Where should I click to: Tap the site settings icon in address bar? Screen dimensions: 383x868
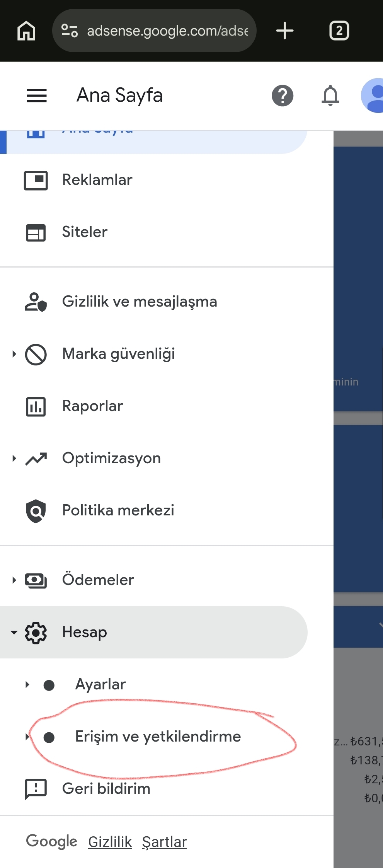click(70, 31)
